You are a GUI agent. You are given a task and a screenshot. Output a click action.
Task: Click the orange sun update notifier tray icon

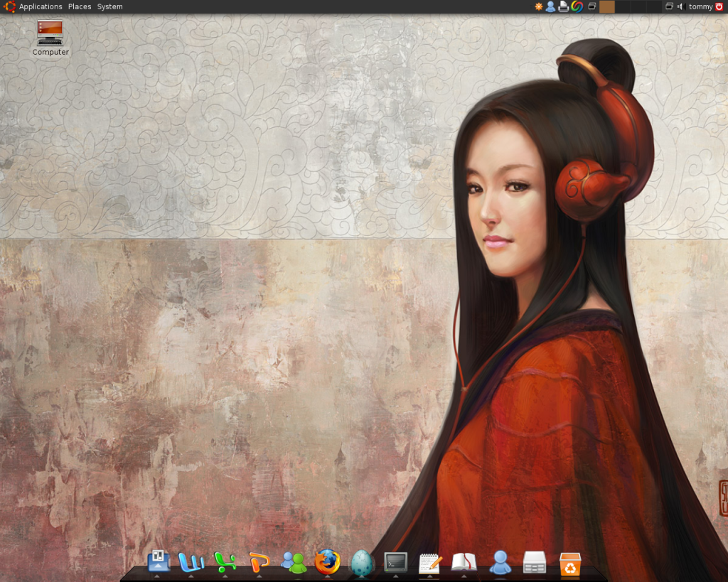539,6
